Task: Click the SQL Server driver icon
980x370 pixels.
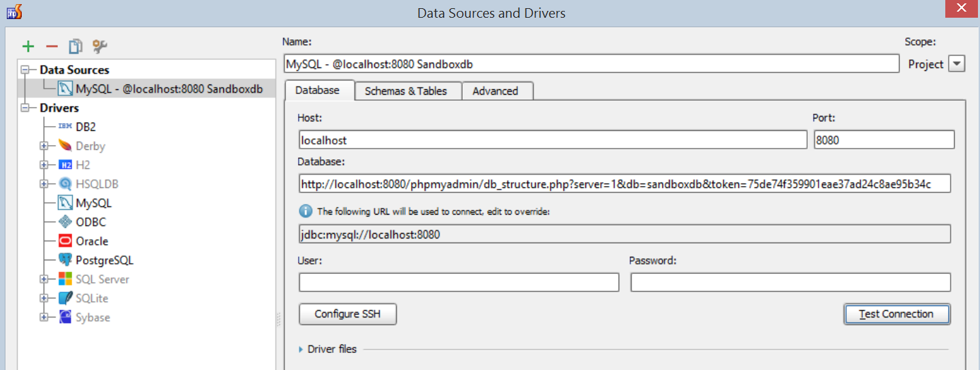Action: point(65,279)
